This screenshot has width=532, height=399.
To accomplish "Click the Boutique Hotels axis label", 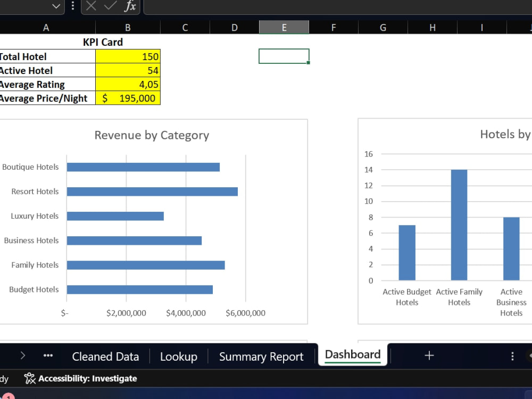I will pyautogui.click(x=30, y=167).
